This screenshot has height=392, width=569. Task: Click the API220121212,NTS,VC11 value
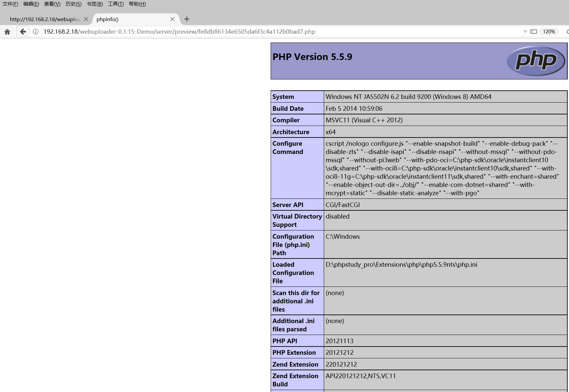click(x=361, y=376)
